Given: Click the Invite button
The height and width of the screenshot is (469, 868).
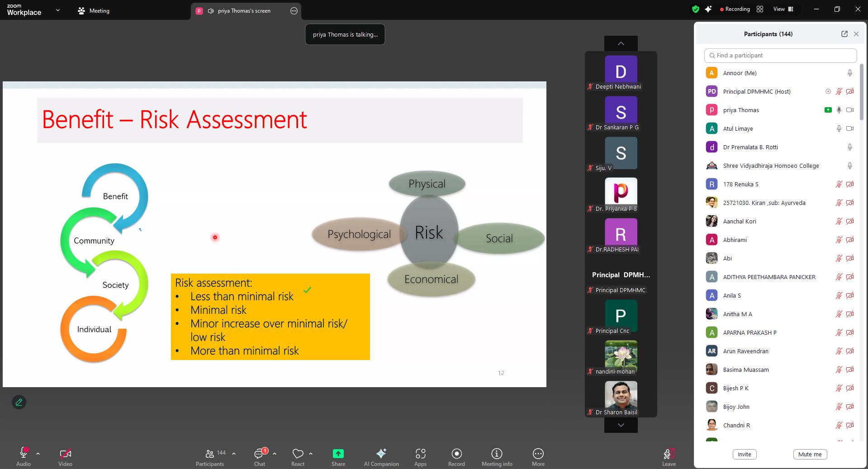Looking at the screenshot, I should point(744,455).
